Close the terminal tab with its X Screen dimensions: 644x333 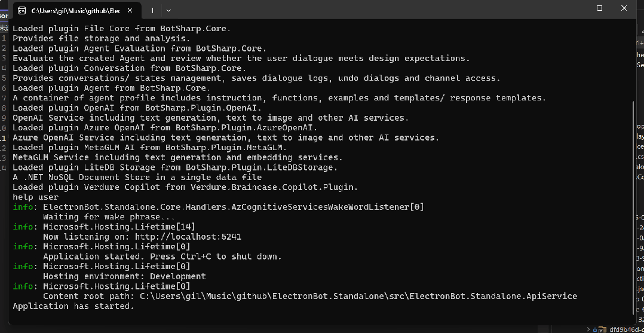(x=130, y=11)
